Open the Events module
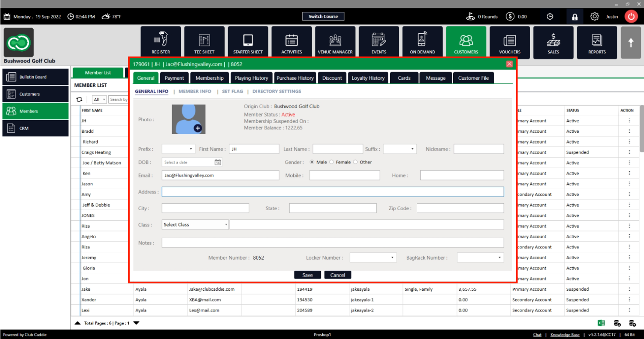644x339 pixels. (x=379, y=42)
